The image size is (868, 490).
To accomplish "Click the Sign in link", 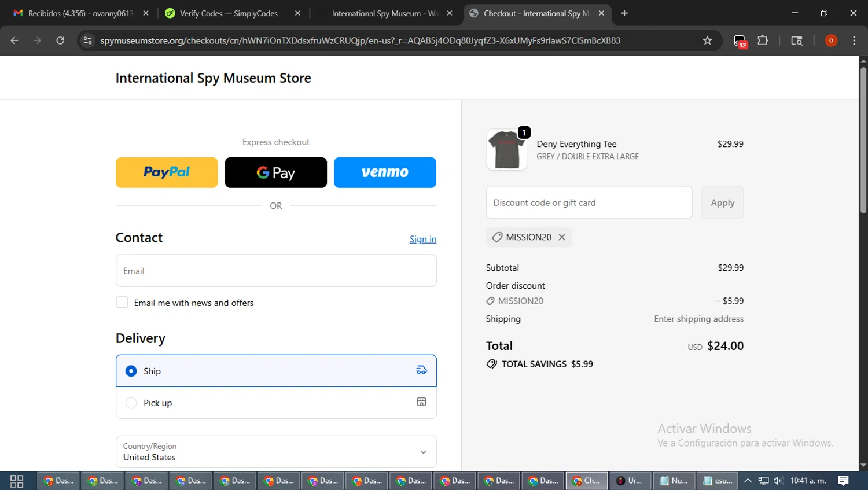I will click(x=423, y=239).
